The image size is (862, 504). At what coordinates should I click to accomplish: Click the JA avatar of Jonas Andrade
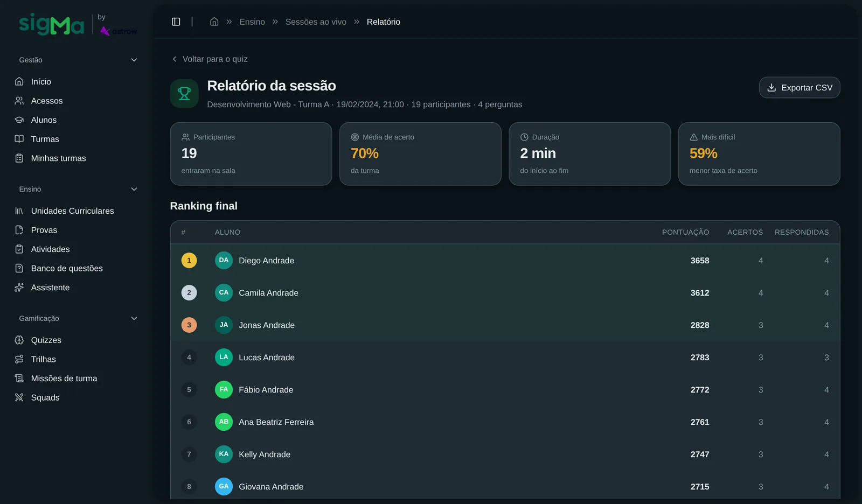[224, 325]
